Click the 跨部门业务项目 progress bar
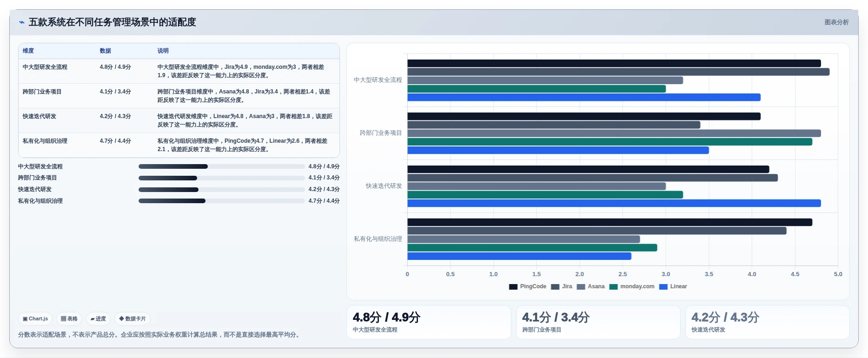Viewport: 868px width, 358px height. [222, 178]
